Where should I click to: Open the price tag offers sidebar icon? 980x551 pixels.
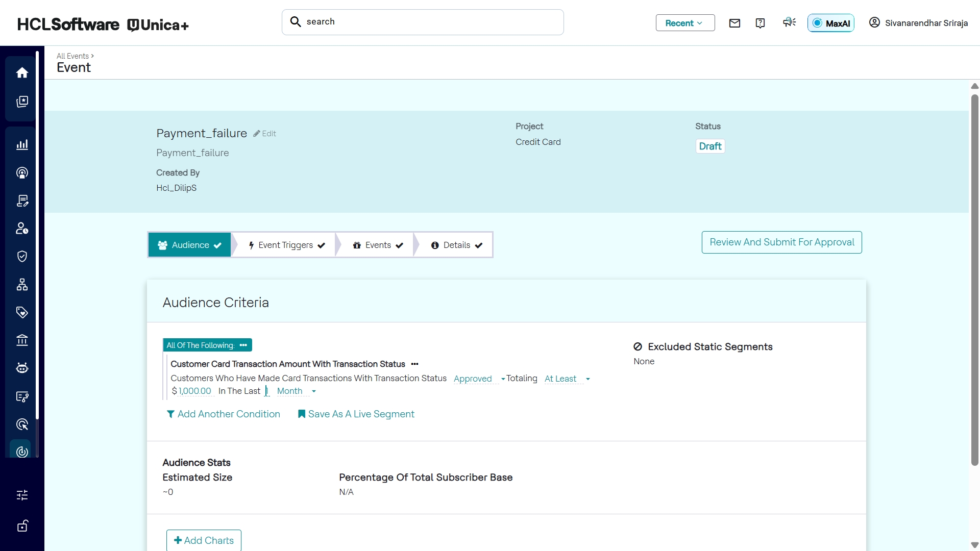(x=22, y=312)
